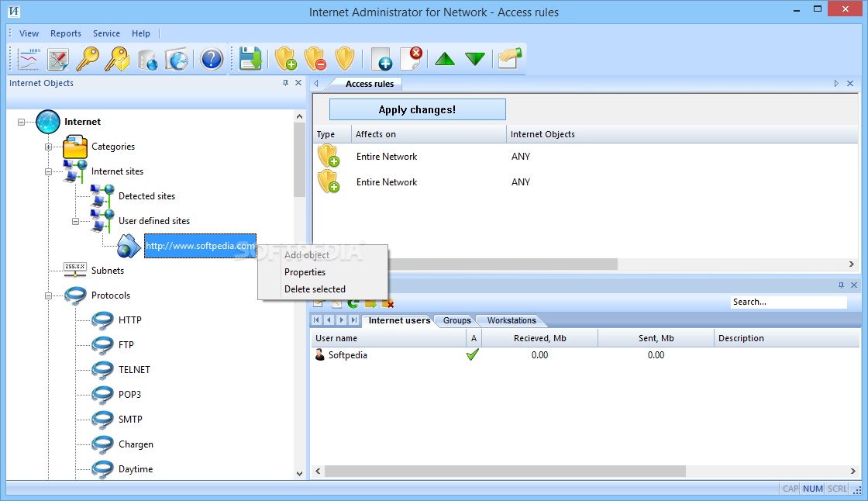This screenshot has width=868, height=501.
Task: Open the Service menu
Action: point(106,33)
